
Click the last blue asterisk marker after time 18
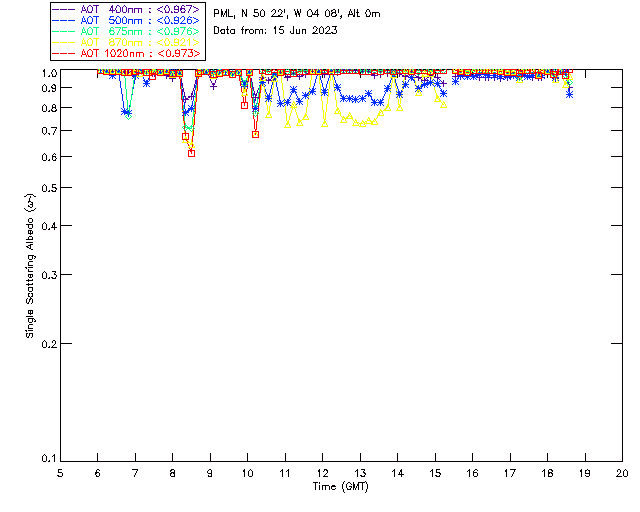569,94
